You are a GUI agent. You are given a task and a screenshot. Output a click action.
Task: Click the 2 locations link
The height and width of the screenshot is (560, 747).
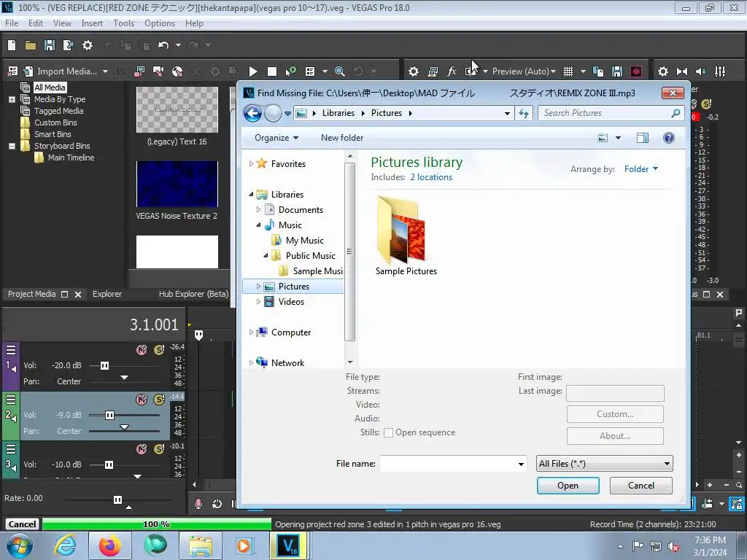click(x=432, y=177)
